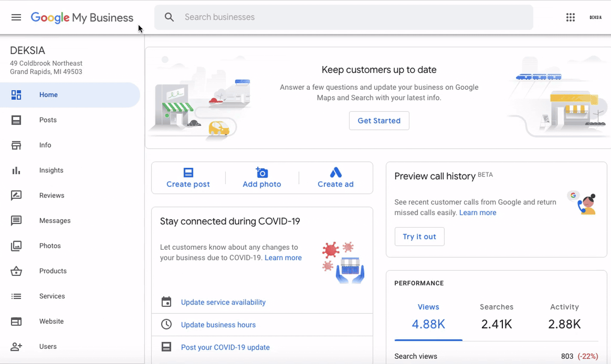The image size is (611, 364).
Task: Select Posts in the sidebar
Action: pos(48,120)
